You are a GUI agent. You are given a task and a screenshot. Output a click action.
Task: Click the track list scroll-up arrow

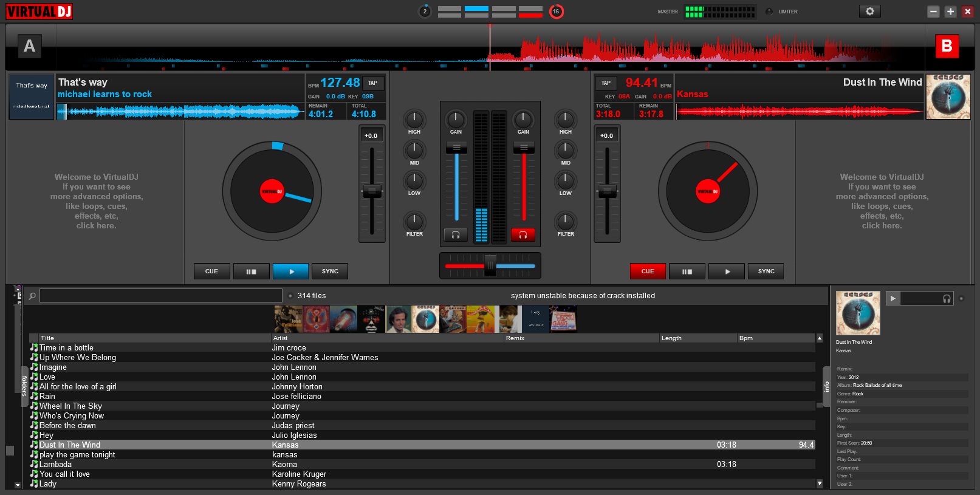pos(819,338)
